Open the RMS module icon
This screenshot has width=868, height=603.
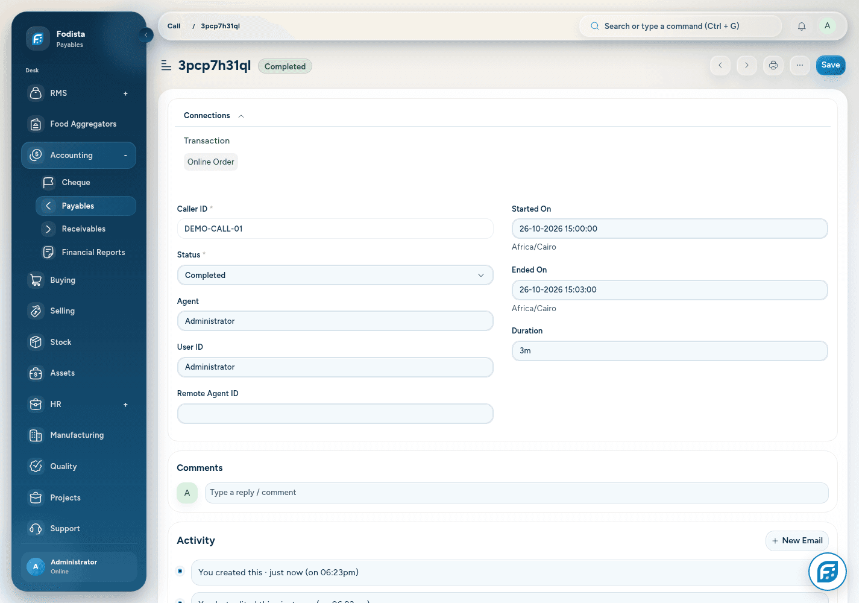36,93
